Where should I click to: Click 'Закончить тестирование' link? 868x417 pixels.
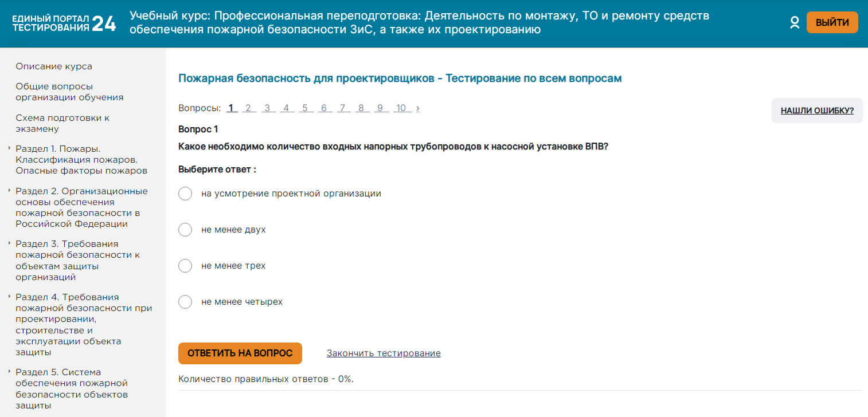coord(384,353)
